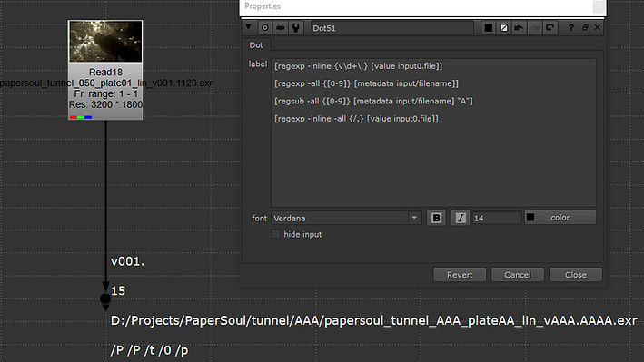This screenshot has height=362, width=644.
Task: Click the revert panel icon
Action: (x=550, y=28)
